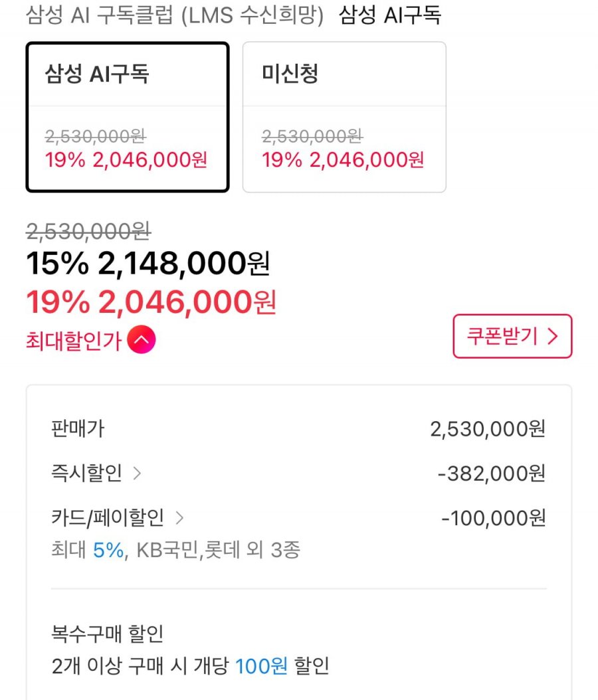
Task: Expand 즉시할인 details chevron
Action: click(x=137, y=474)
